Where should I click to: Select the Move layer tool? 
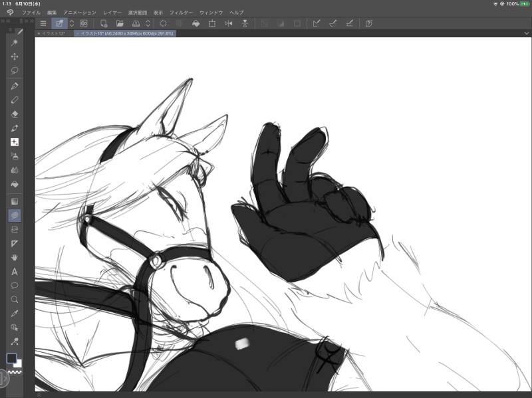[x=15, y=56]
